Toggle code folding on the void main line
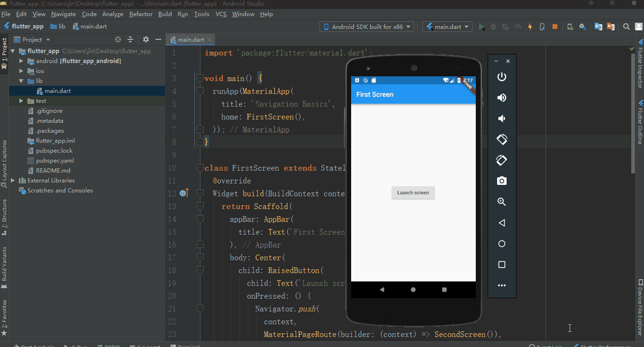 200,78
